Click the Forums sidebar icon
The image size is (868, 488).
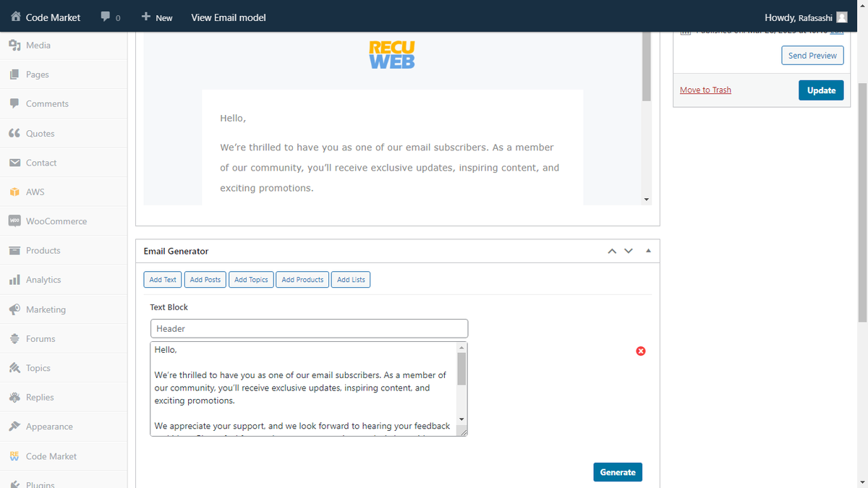(x=14, y=338)
